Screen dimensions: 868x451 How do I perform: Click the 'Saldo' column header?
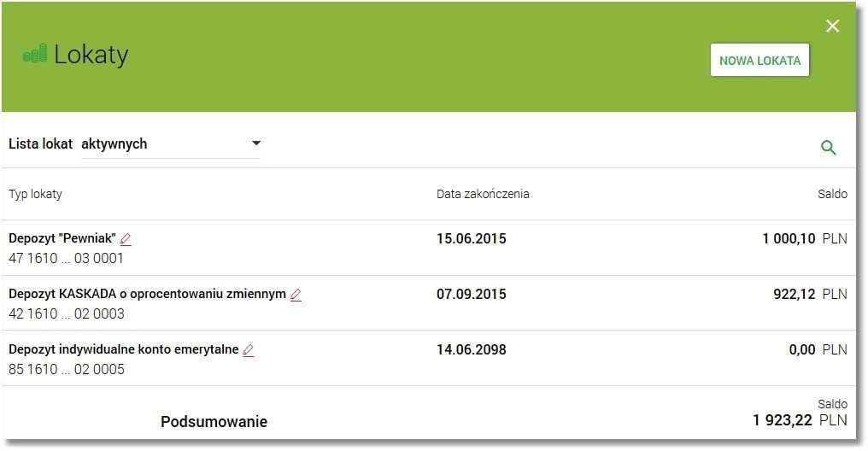coord(833,194)
